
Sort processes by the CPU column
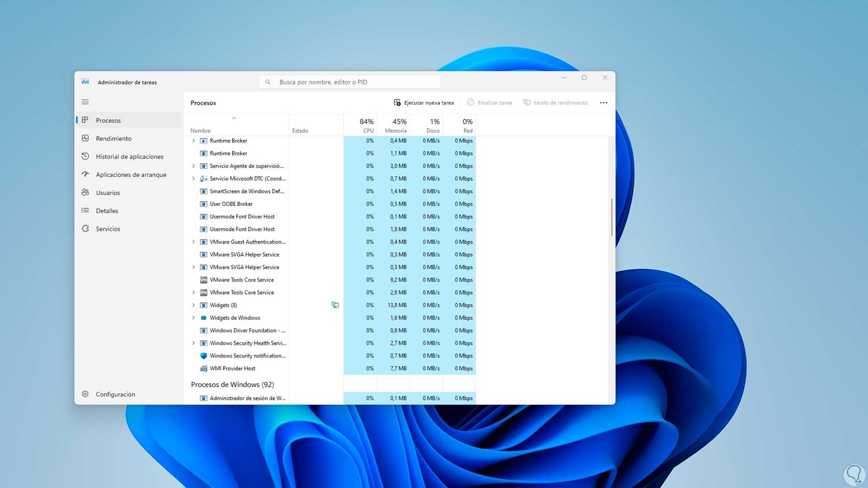click(360, 125)
